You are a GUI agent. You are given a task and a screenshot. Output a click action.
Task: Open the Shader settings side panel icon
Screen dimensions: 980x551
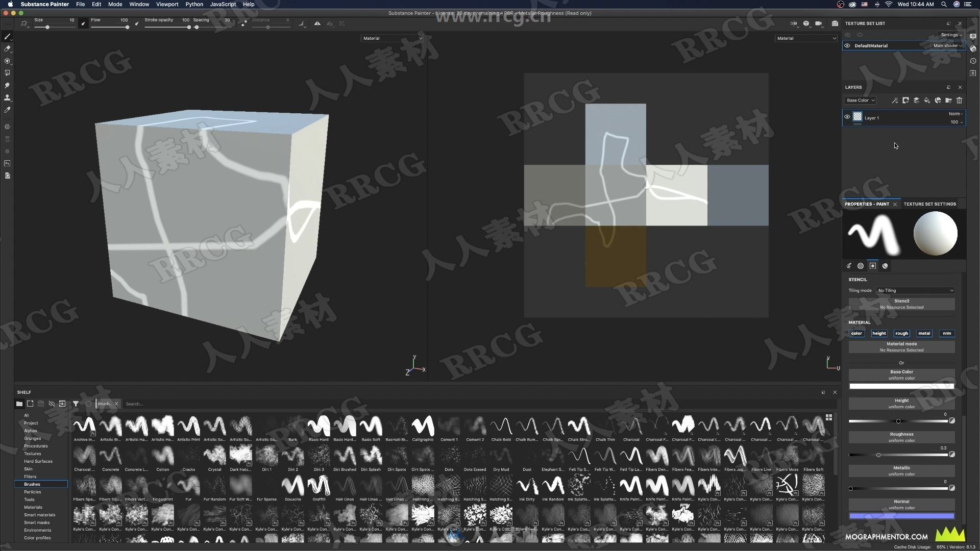pos(973,49)
